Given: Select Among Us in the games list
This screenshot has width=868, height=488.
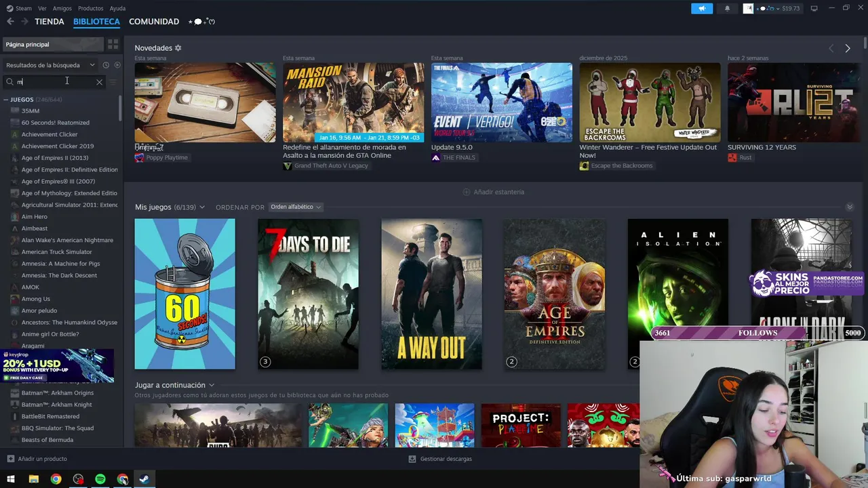Looking at the screenshot, I should coord(36,299).
